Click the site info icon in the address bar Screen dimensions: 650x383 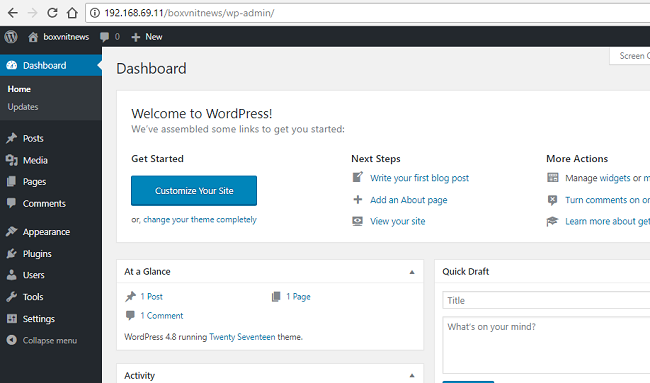pos(95,13)
